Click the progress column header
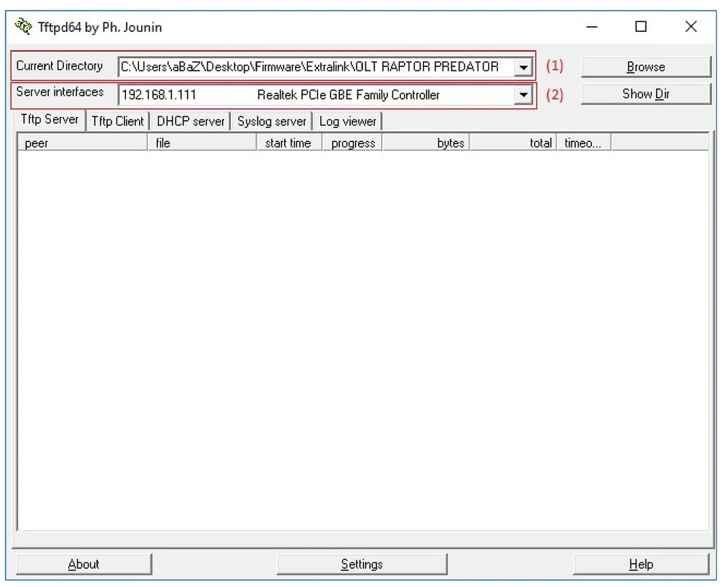Image resolution: width=728 pixels, height=587 pixels. [x=353, y=143]
